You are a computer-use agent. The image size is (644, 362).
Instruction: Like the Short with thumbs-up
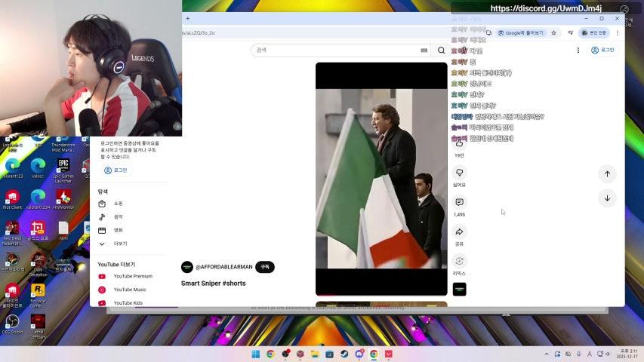tap(459, 143)
